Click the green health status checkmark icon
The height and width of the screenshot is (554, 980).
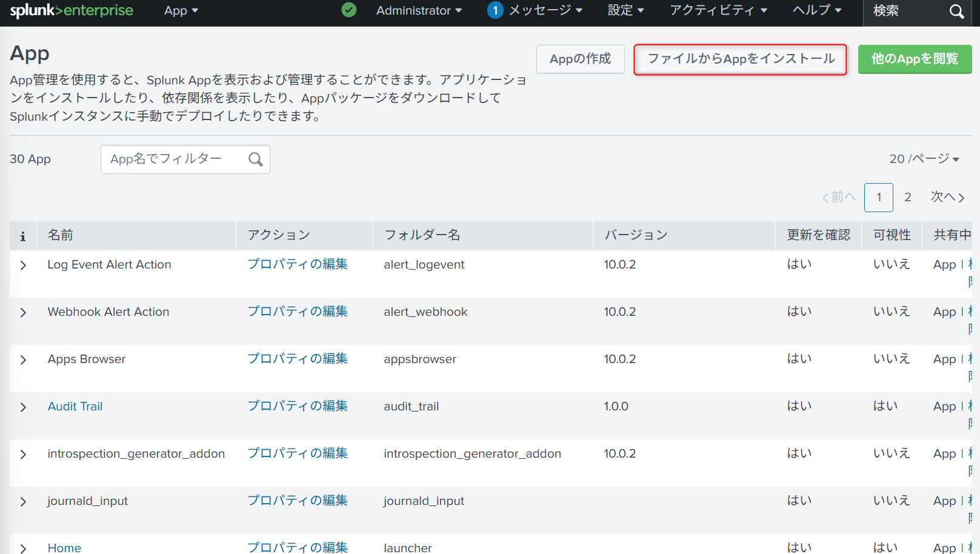click(x=349, y=10)
